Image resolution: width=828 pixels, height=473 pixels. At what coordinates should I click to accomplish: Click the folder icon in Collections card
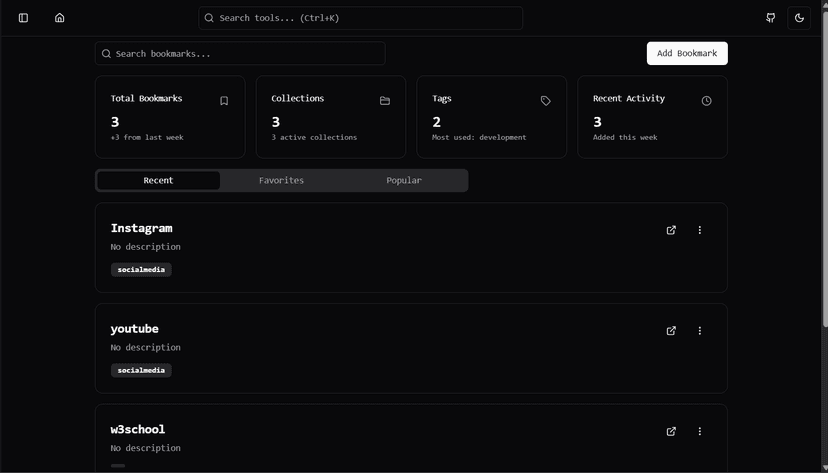[x=385, y=101]
